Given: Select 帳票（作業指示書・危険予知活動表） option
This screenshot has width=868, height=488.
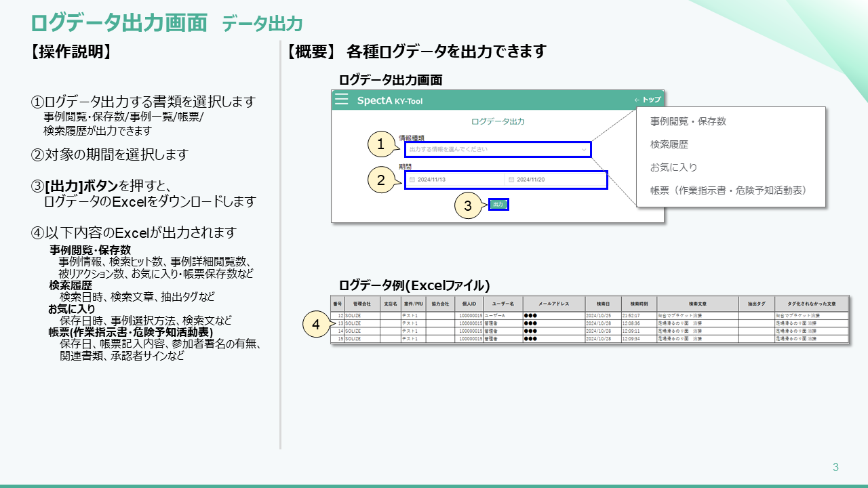Looking at the screenshot, I should coord(728,190).
